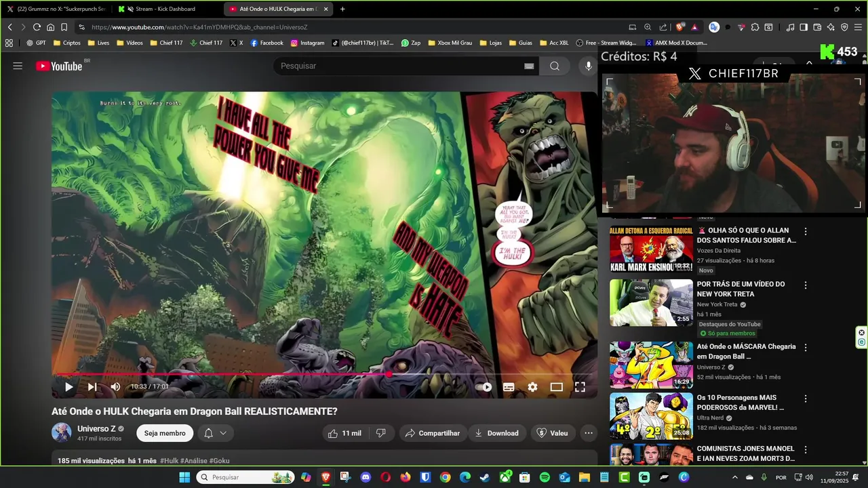
Task: Go to YouTube home via logo
Action: [x=59, y=66]
